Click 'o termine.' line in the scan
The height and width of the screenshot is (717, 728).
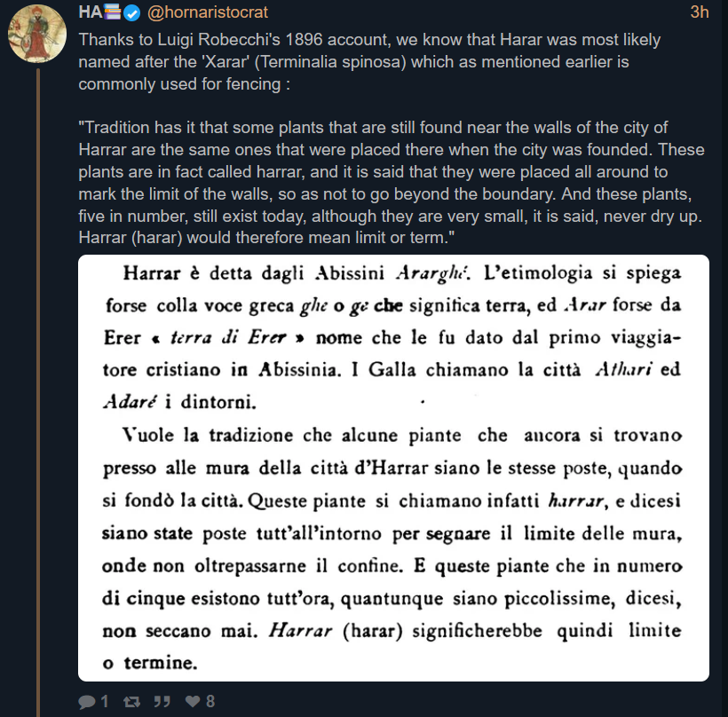click(148, 663)
